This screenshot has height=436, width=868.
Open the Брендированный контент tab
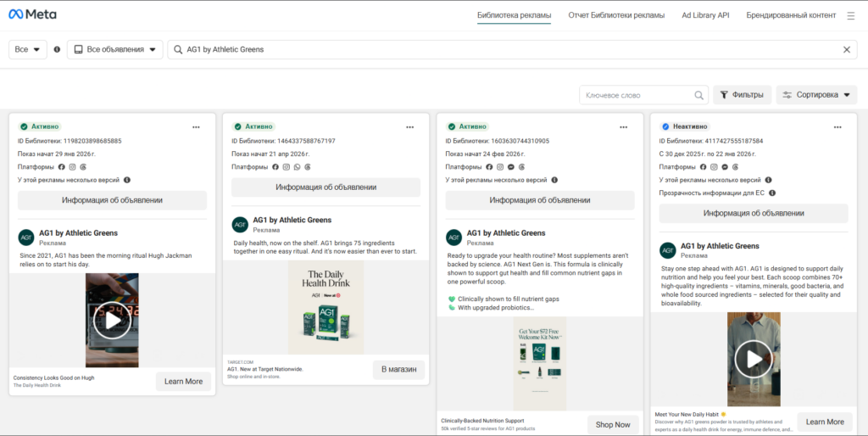point(791,15)
